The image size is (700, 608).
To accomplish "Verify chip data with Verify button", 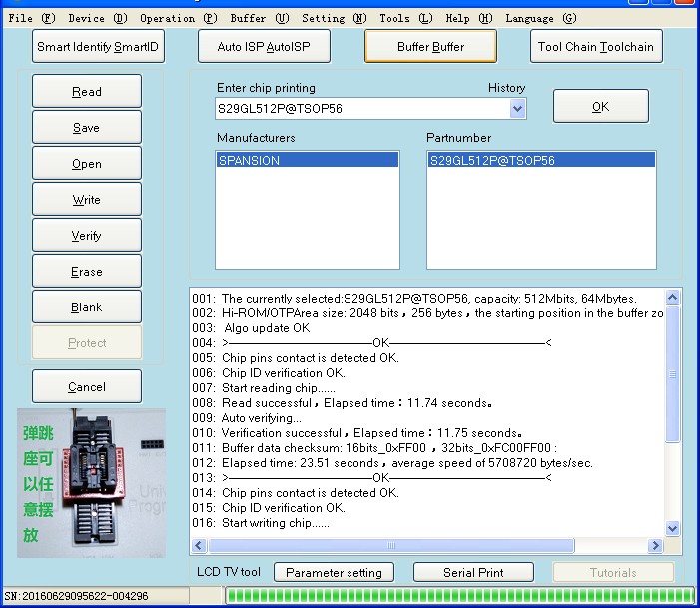I will 87,235.
